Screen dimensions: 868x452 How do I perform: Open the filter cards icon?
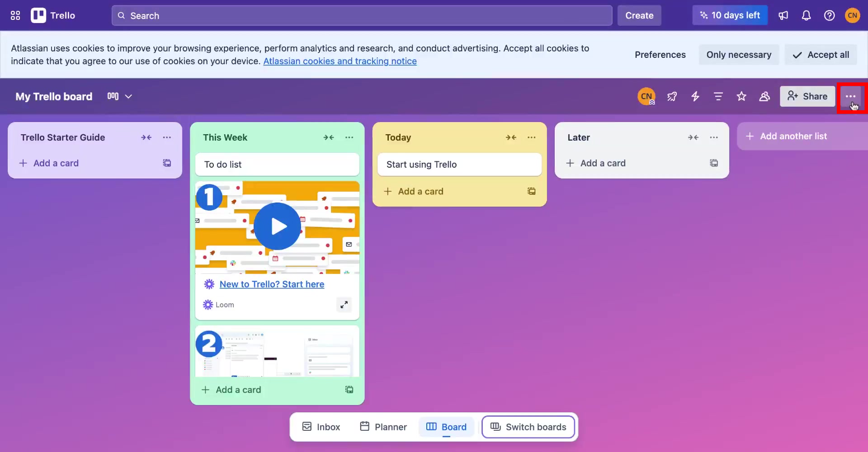point(718,96)
